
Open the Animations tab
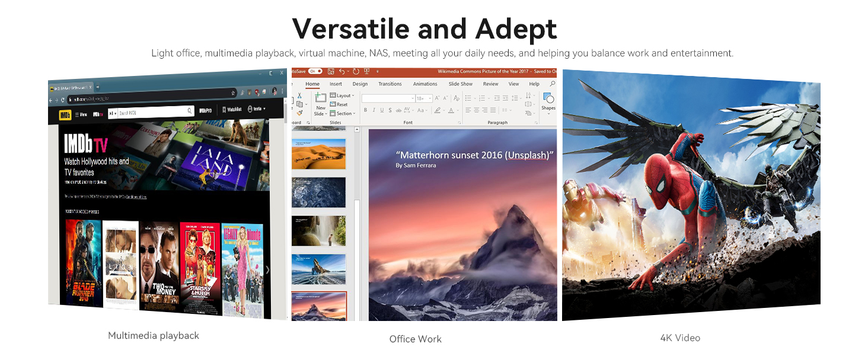coord(425,84)
